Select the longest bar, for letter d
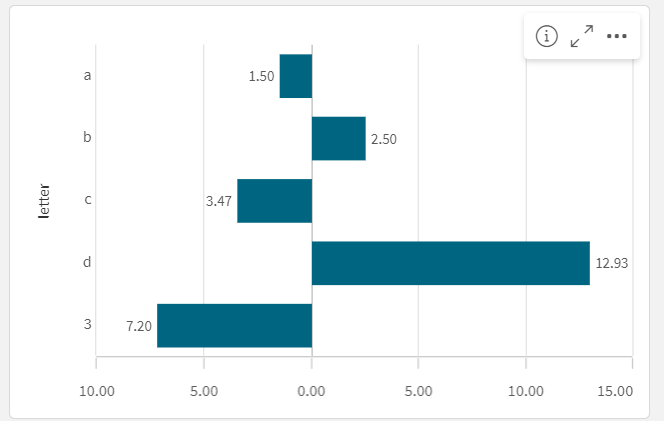This screenshot has height=421, width=664. click(x=450, y=263)
